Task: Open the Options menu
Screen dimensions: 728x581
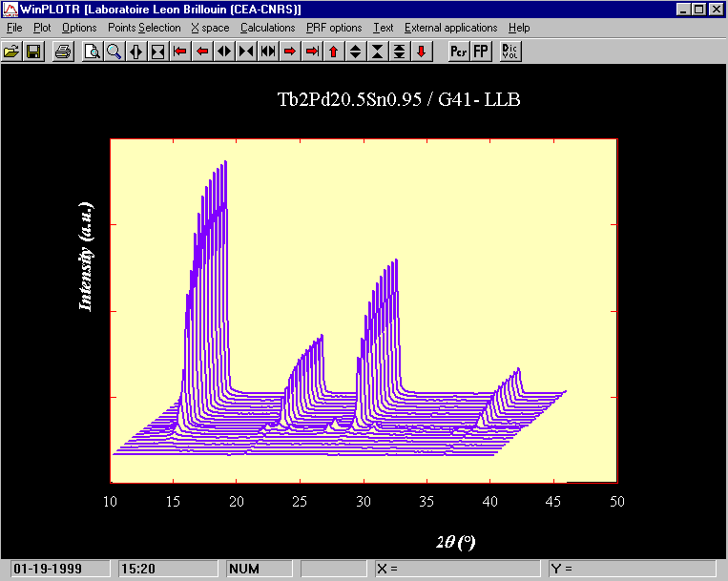Action: (x=79, y=28)
